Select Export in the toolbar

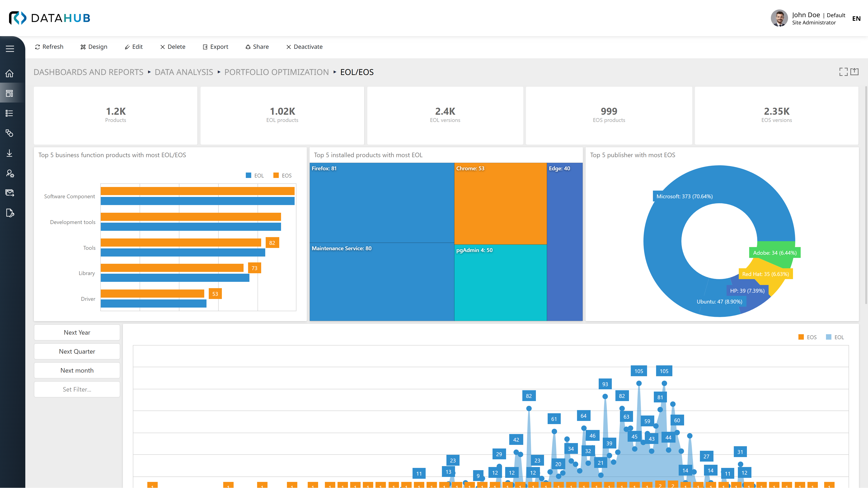pos(215,47)
